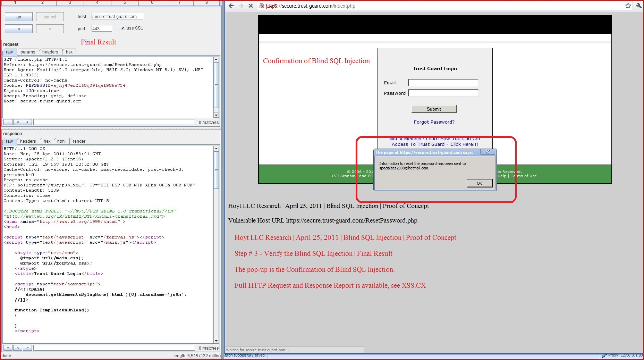Select repeater tab number 8
Image resolution: width=644 pixels, height=360 pixels.
tap(206, 2)
